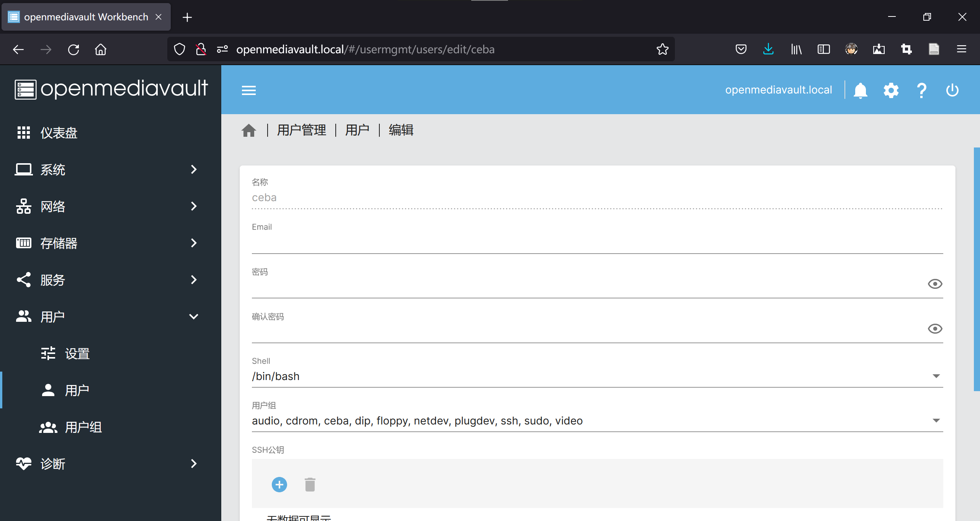Open 仪表盘 dashboard menu item
This screenshot has height=521, width=980.
[59, 133]
